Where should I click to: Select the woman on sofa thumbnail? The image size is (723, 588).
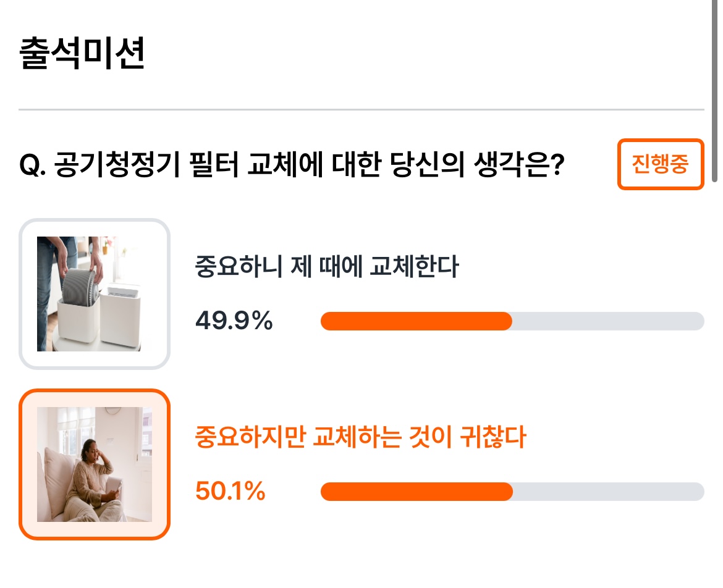[95, 464]
